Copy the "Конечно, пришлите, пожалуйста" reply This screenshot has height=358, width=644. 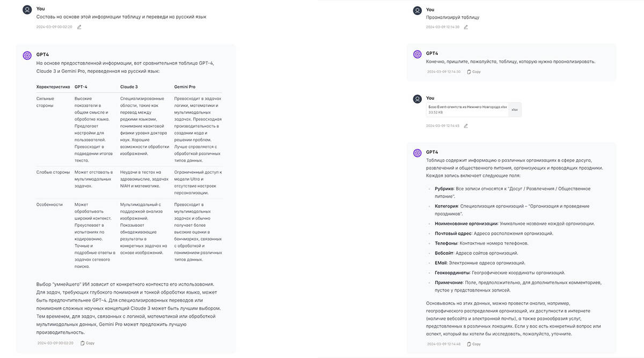point(473,72)
